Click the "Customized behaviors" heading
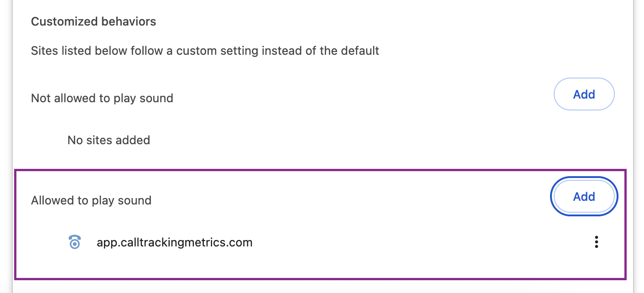 (93, 21)
